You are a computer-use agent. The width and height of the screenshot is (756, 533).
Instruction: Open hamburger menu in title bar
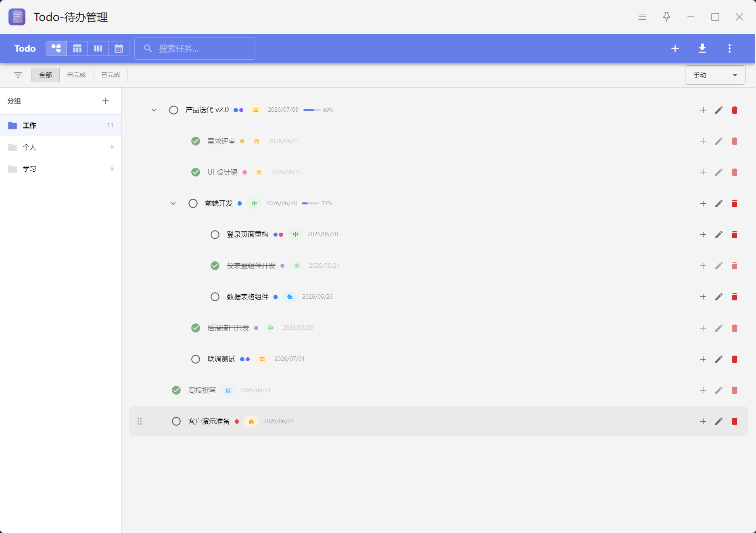point(642,17)
